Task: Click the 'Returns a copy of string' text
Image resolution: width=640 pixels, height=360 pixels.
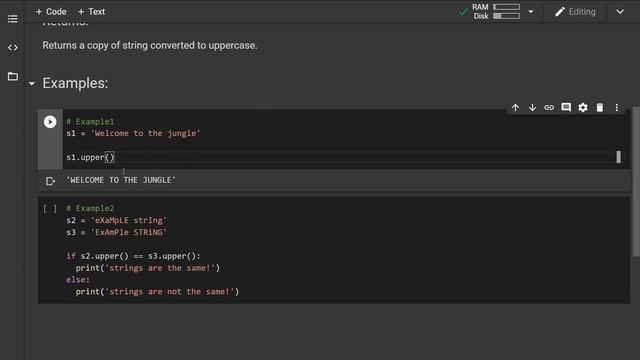Action: point(150,45)
